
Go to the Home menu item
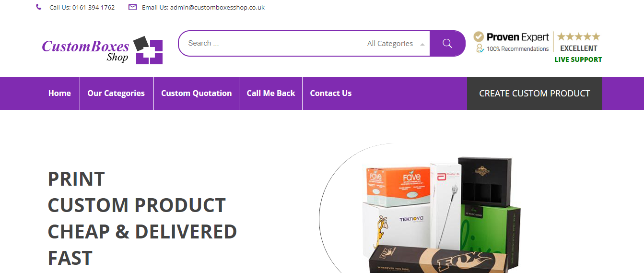(x=59, y=93)
